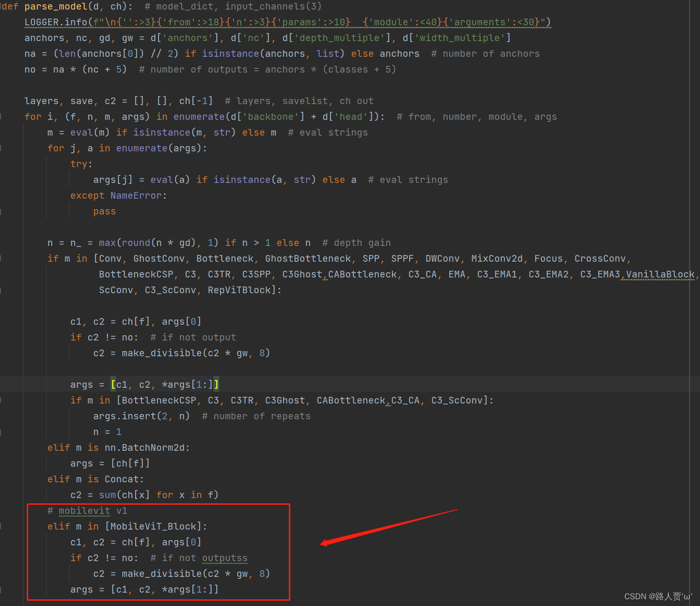The height and width of the screenshot is (606, 700).
Task: Click Focus in the module list
Action: point(549,258)
